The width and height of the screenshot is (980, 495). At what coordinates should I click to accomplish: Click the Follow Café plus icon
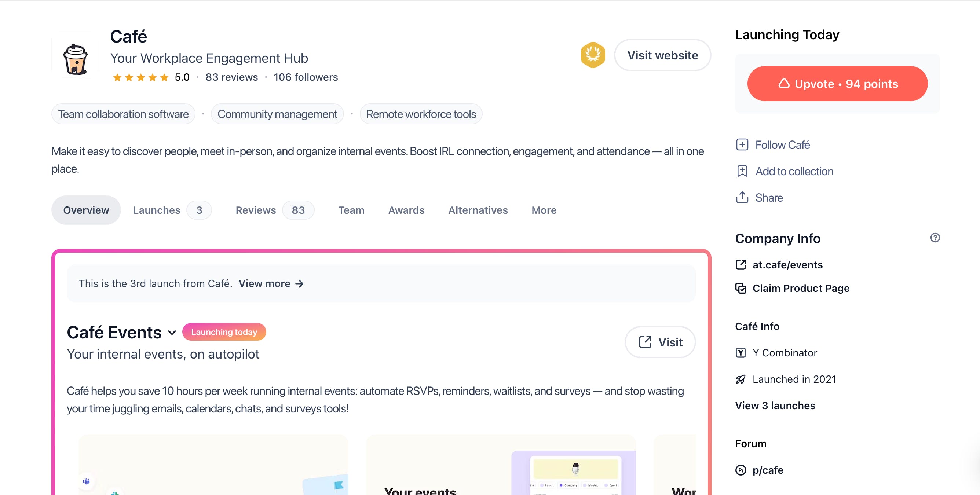pos(742,145)
